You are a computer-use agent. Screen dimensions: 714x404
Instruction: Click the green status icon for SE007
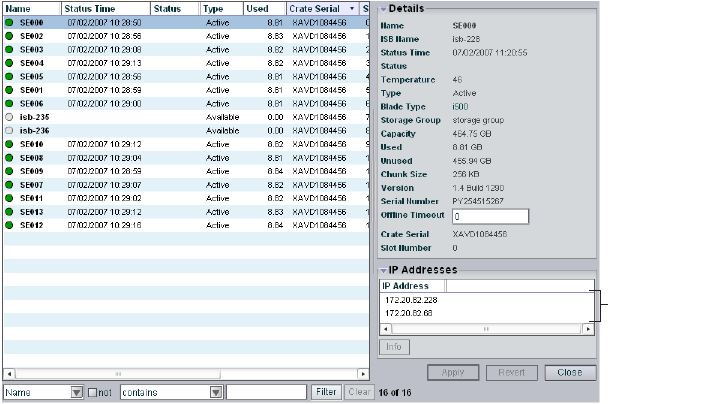click(x=9, y=185)
